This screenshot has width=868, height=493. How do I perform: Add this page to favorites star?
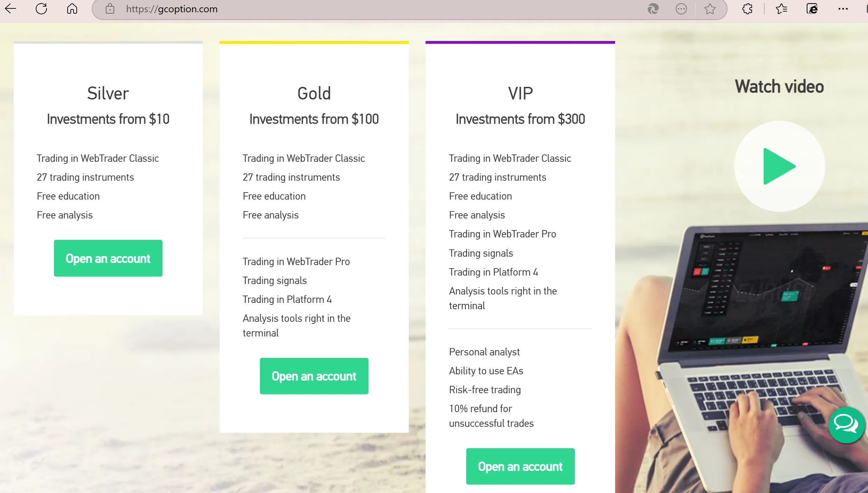710,9
